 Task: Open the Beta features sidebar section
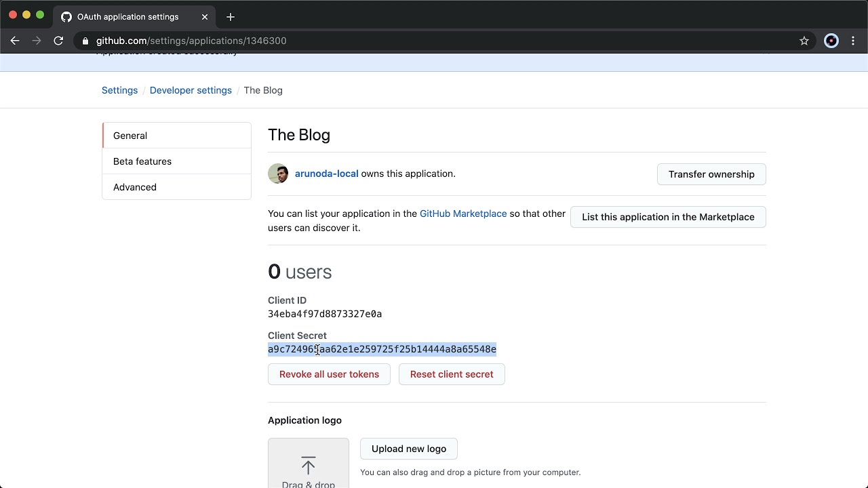click(176, 161)
